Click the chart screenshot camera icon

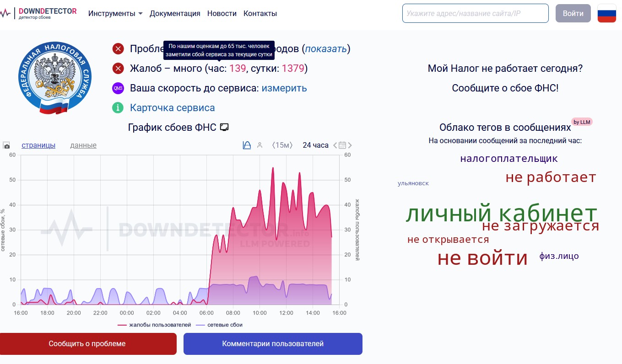click(6, 145)
